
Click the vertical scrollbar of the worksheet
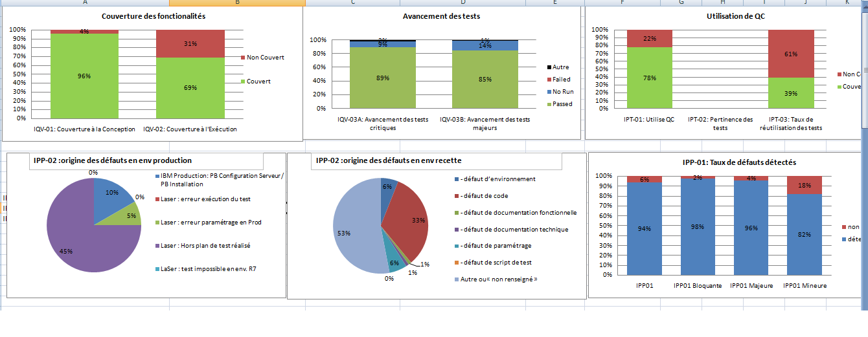[864, 155]
